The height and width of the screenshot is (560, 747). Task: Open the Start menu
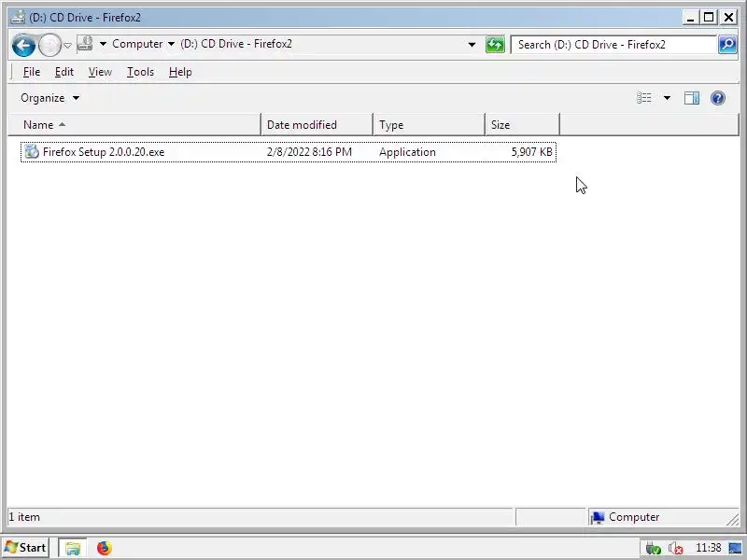click(25, 548)
